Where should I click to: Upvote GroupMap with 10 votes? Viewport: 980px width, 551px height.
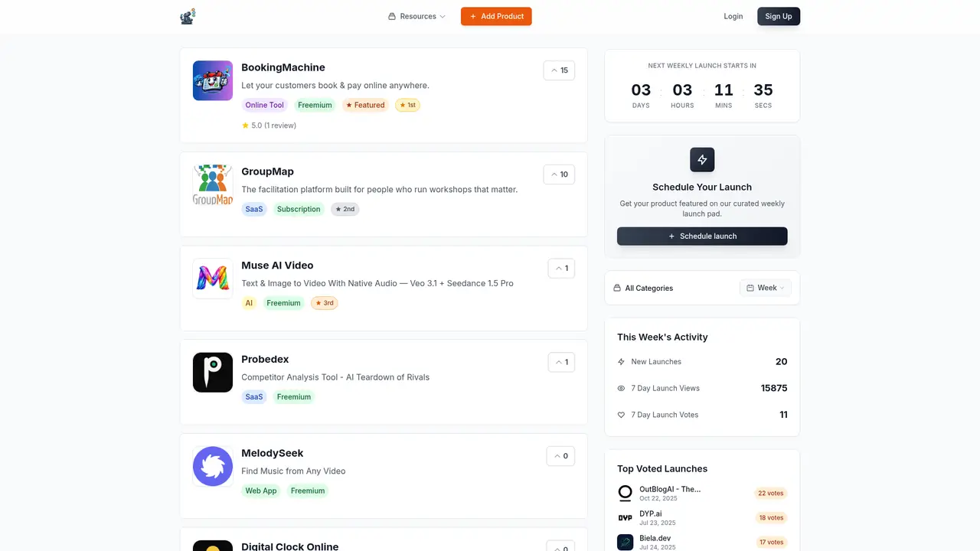(x=559, y=174)
